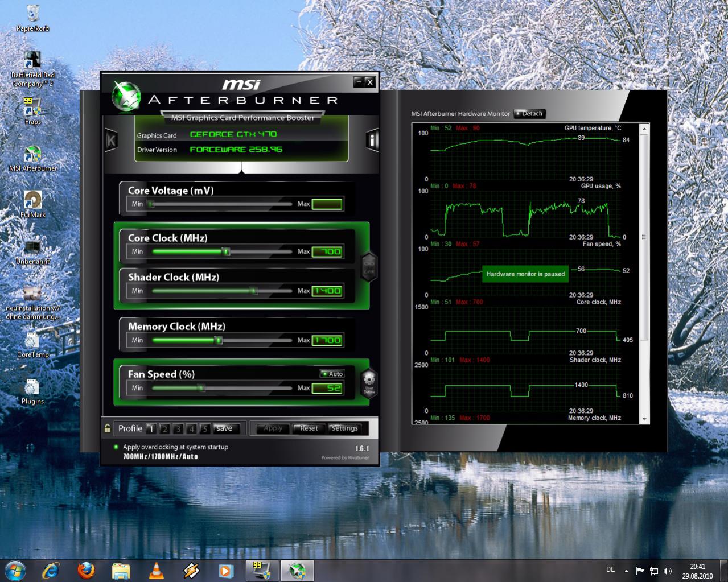This screenshot has width=728, height=582.
Task: Open the media player taskbar icon
Action: click(x=226, y=570)
